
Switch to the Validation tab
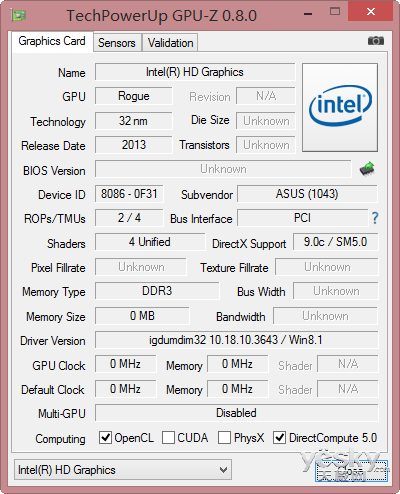[170, 43]
